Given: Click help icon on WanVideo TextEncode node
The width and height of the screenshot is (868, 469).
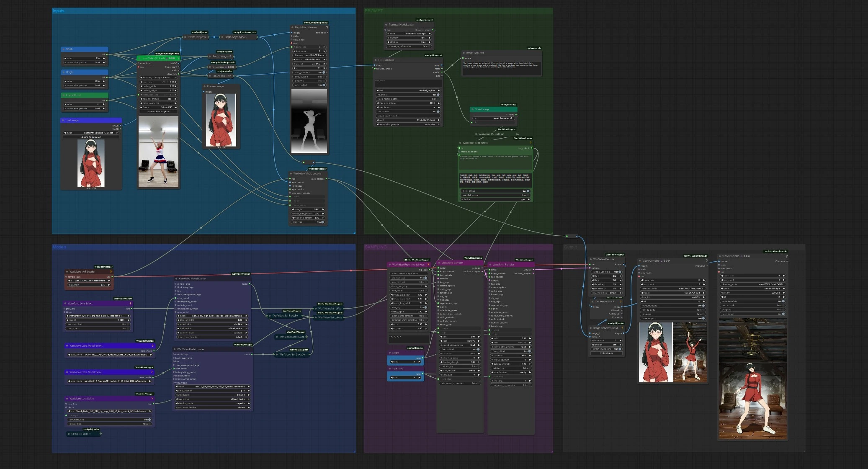Looking at the screenshot, I should click(x=531, y=143).
